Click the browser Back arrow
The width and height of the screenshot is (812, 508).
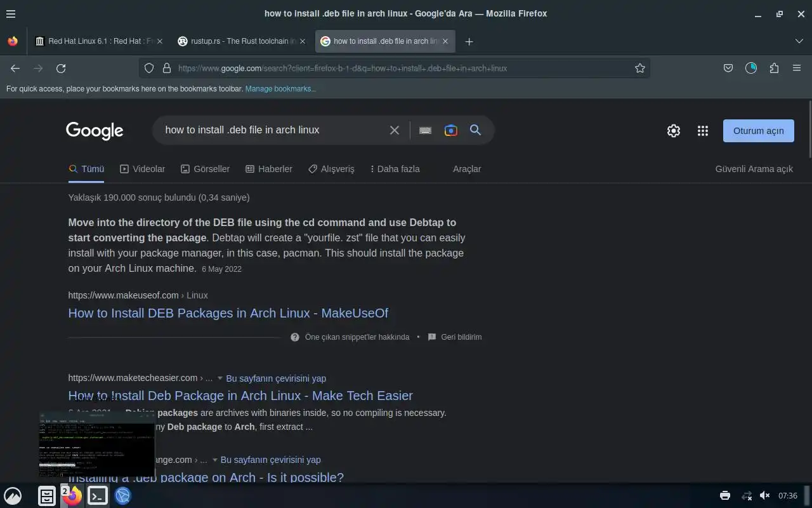click(x=15, y=68)
